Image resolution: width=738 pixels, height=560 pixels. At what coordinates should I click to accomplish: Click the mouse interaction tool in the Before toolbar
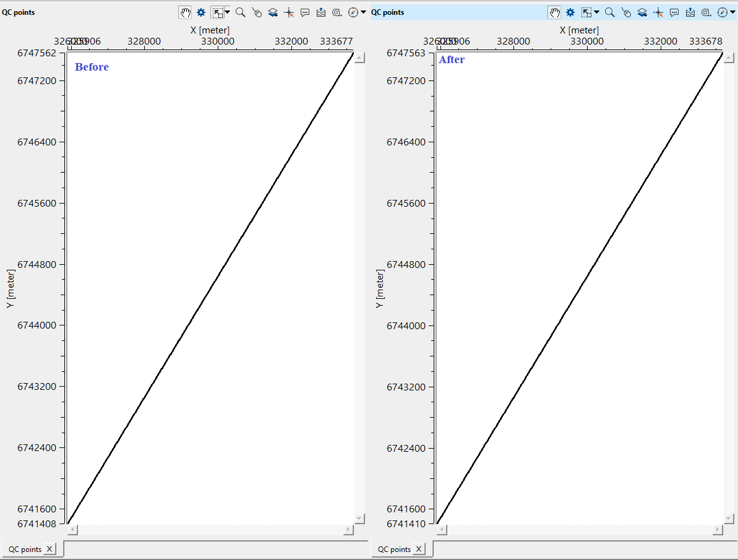(257, 12)
